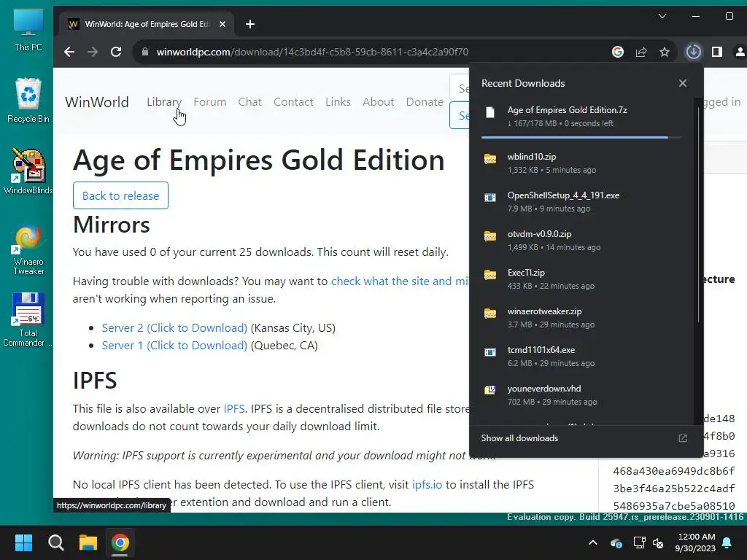
Task: Open the Donate menu item
Action: (425, 102)
